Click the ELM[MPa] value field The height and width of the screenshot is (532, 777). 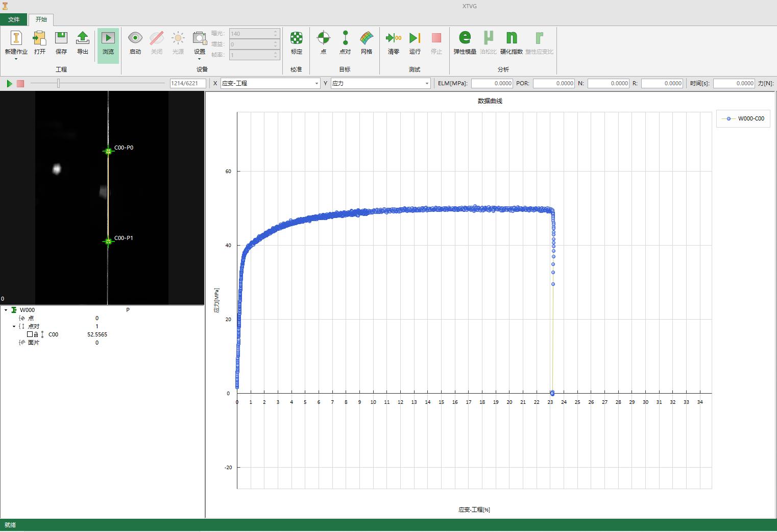(492, 83)
